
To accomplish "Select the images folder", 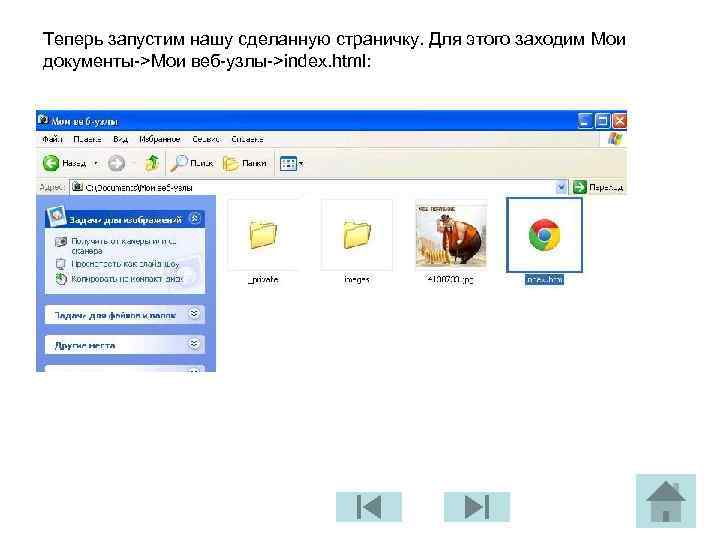I will (x=357, y=234).
